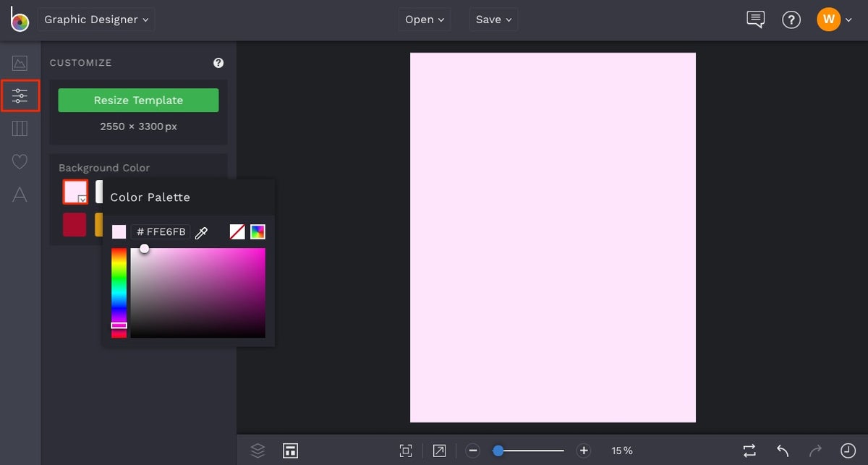This screenshot has width=868, height=465.
Task: Open the Text panel with the A icon
Action: click(20, 194)
